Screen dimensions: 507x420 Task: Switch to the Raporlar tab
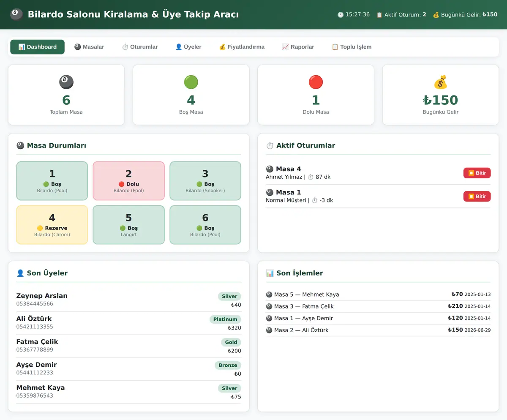point(298,47)
